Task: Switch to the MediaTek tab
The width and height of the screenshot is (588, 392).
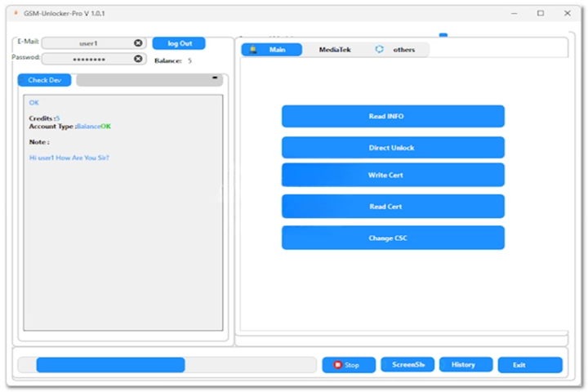Action: 335,50
